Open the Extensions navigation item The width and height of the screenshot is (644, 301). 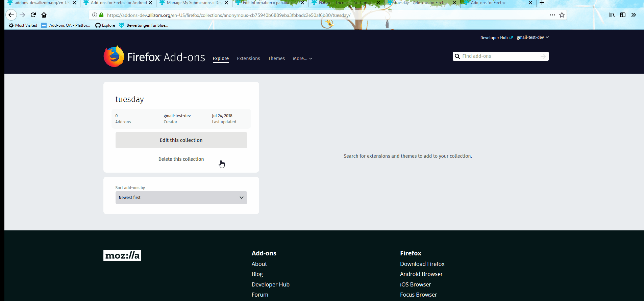248,58
